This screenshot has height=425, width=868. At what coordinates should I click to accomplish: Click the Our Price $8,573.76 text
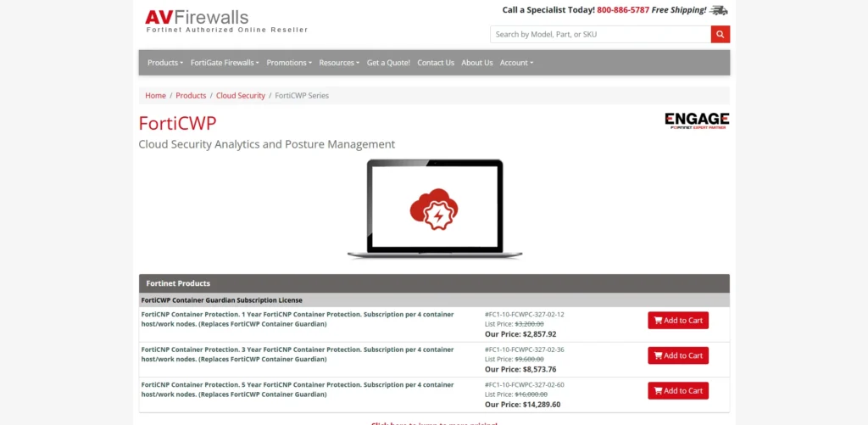point(520,369)
